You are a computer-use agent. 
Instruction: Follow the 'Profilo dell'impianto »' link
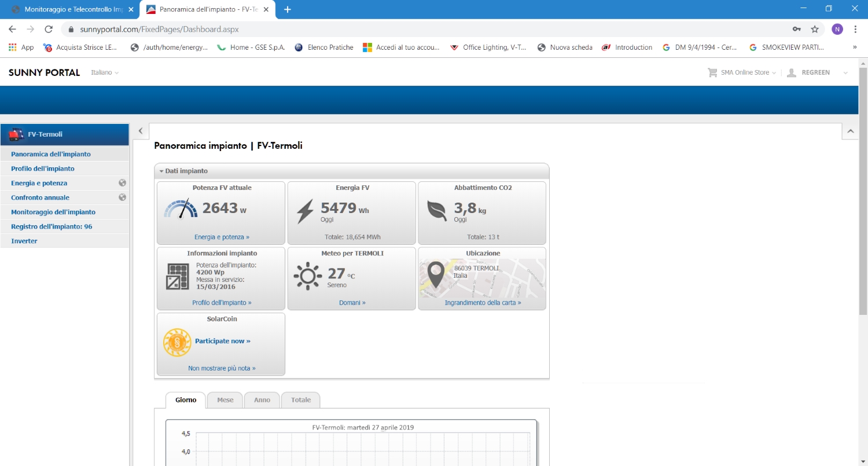(222, 303)
